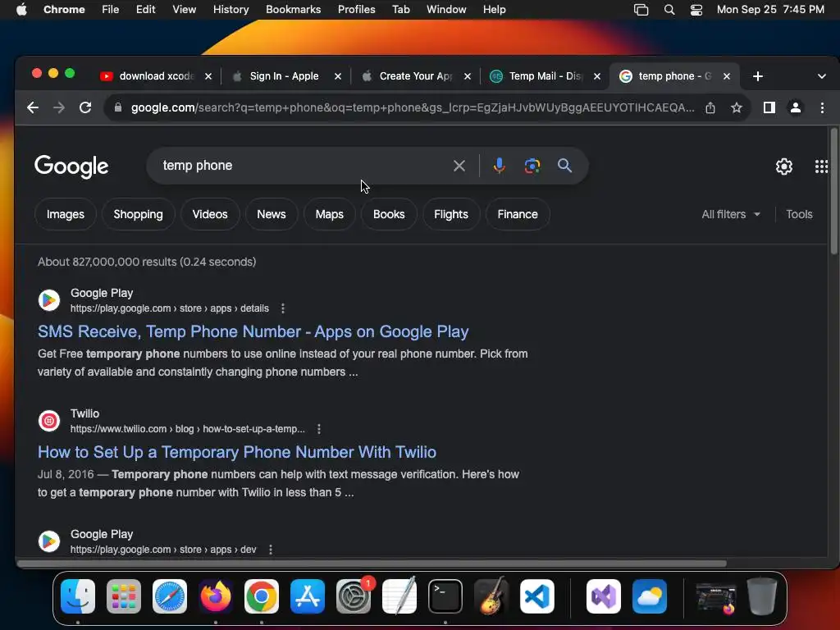Go to Google homepage via logo
Viewport: 840px width, 630px height.
(71, 167)
